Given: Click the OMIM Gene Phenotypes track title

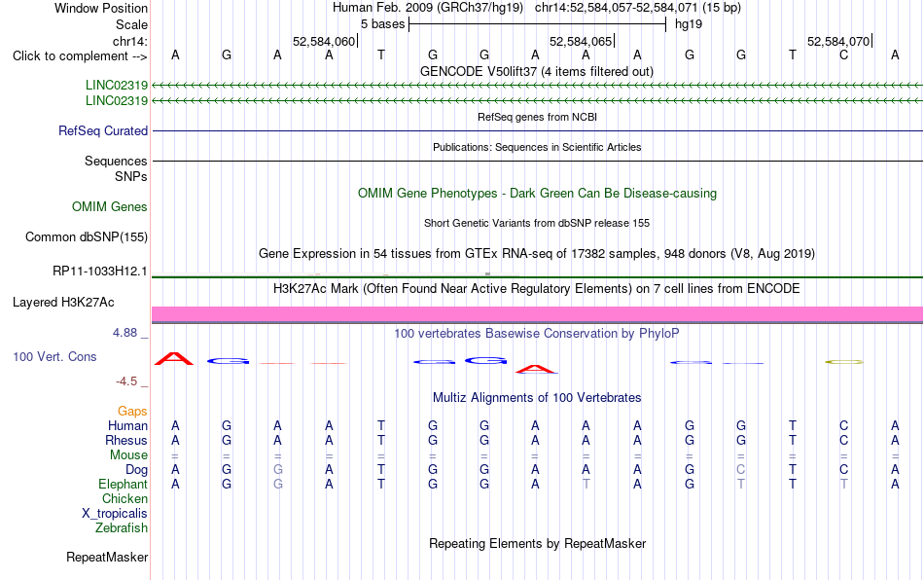Looking at the screenshot, I should (538, 194).
